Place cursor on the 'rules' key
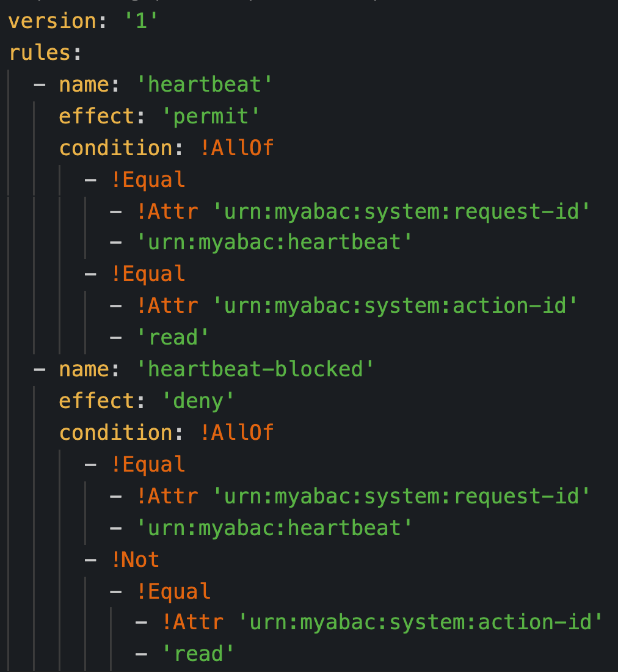 (x=40, y=53)
